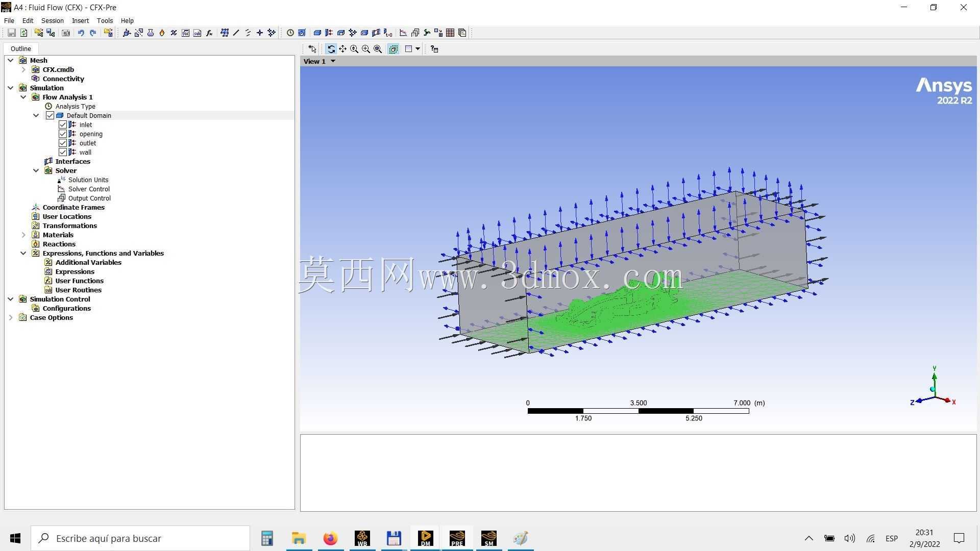Select the Outline tab
The height and width of the screenshot is (551, 980).
21,48
